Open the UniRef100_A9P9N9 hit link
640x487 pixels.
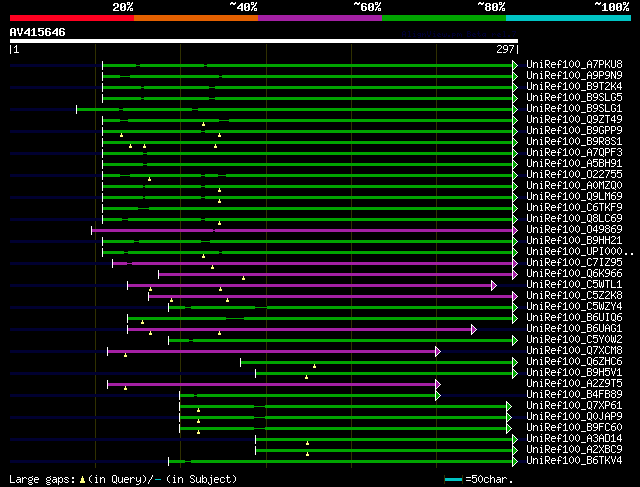(x=574, y=76)
